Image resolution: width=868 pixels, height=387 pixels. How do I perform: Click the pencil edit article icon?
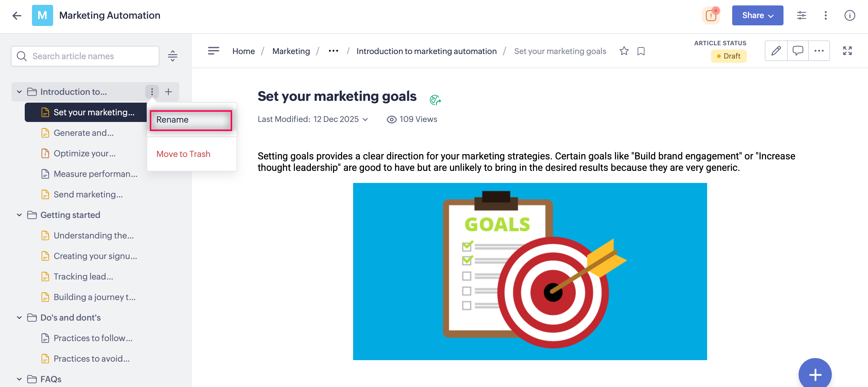click(x=776, y=51)
